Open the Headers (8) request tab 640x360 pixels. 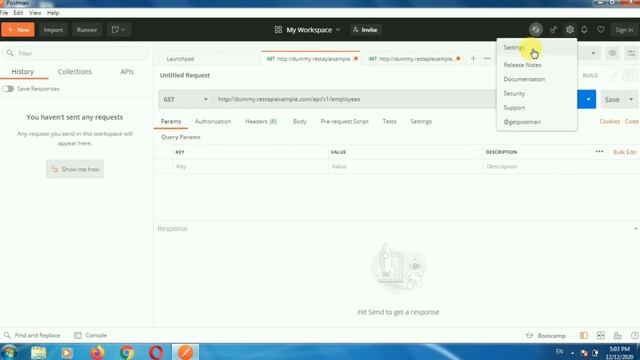click(261, 122)
